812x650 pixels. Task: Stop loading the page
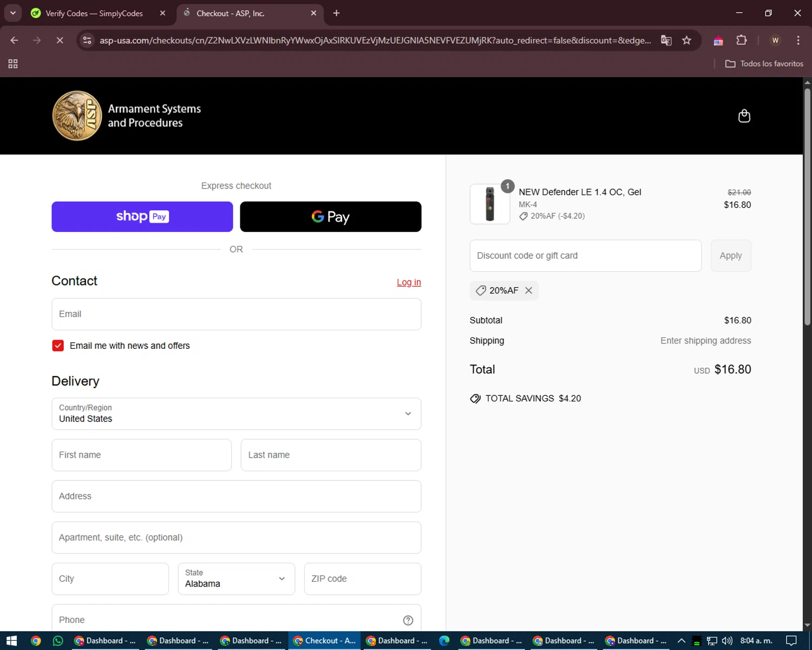60,40
